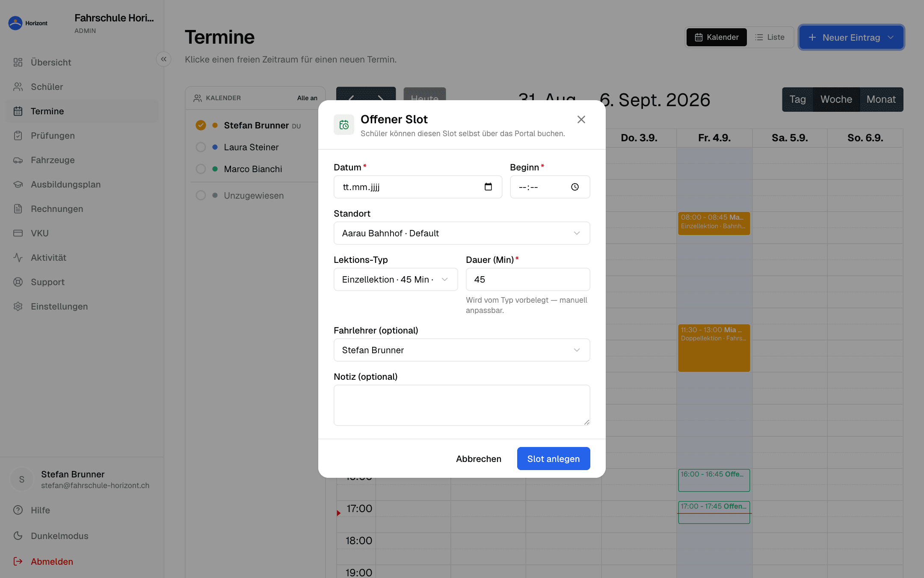Open Einstellungen gear icon in sidebar
The width and height of the screenshot is (924, 578).
(18, 307)
